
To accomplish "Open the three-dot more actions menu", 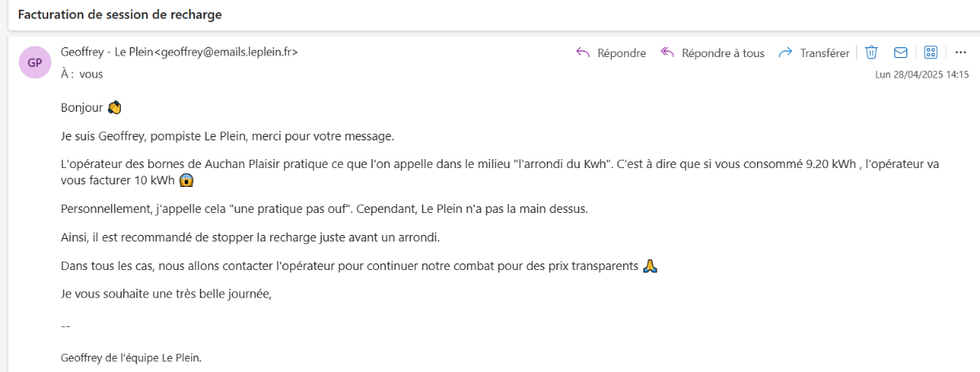I will click(960, 52).
